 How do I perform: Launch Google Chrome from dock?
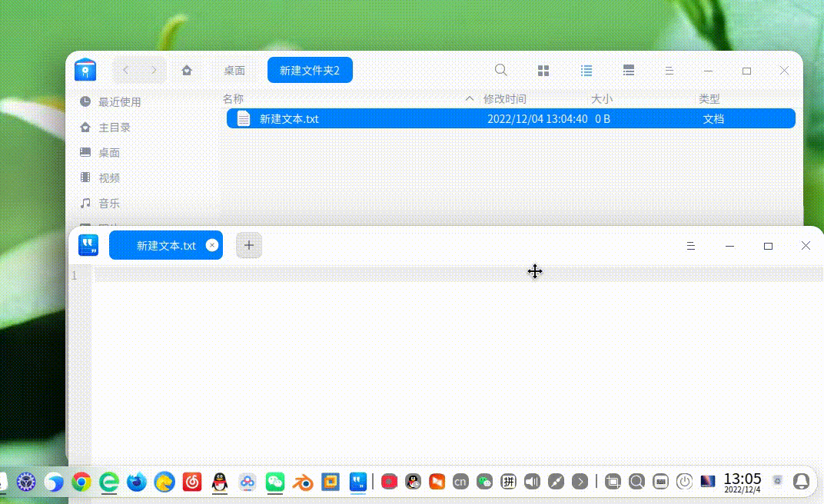81,482
